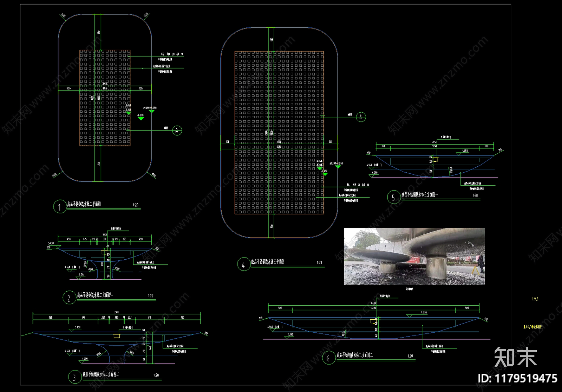Click the yellow Chinese sheet title at right margin
Image resolution: width=562 pixels, height=392 pixels.
pos(533,327)
